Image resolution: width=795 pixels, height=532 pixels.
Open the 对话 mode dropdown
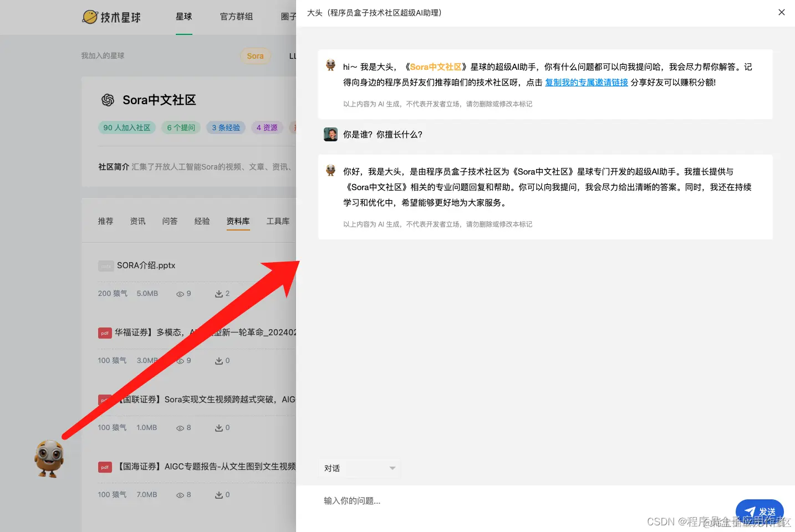(x=359, y=468)
